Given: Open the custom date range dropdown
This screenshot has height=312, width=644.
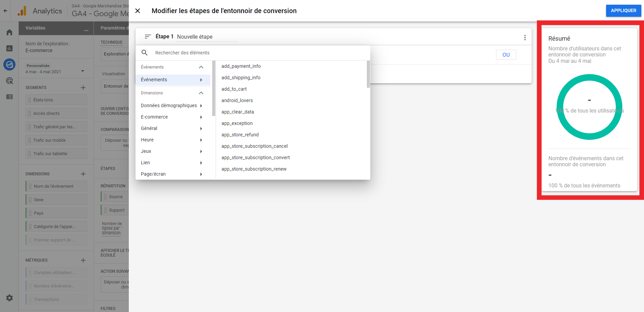Looking at the screenshot, I should click(83, 71).
